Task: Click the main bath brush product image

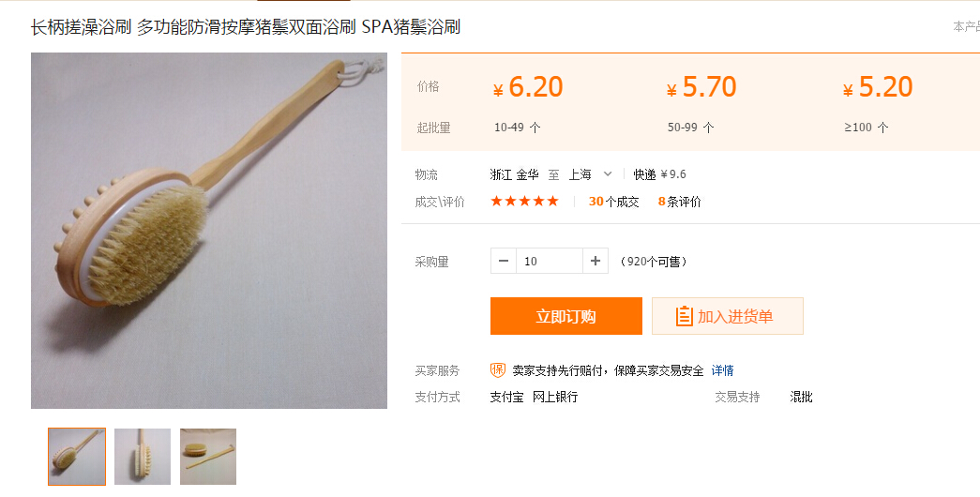Action: [x=209, y=231]
